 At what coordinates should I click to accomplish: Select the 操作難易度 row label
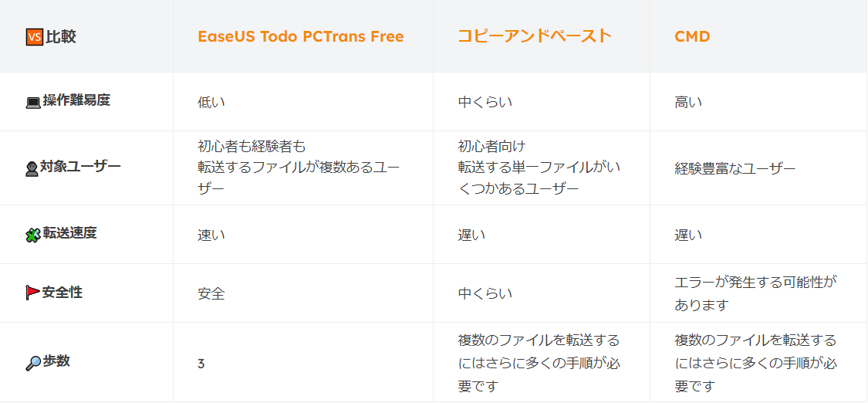click(76, 100)
